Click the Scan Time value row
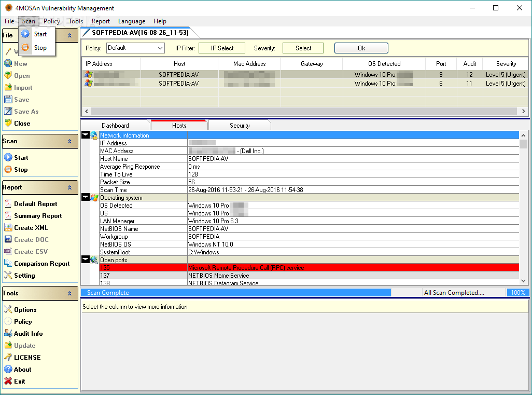Image resolution: width=532 pixels, height=395 pixels. click(309, 190)
